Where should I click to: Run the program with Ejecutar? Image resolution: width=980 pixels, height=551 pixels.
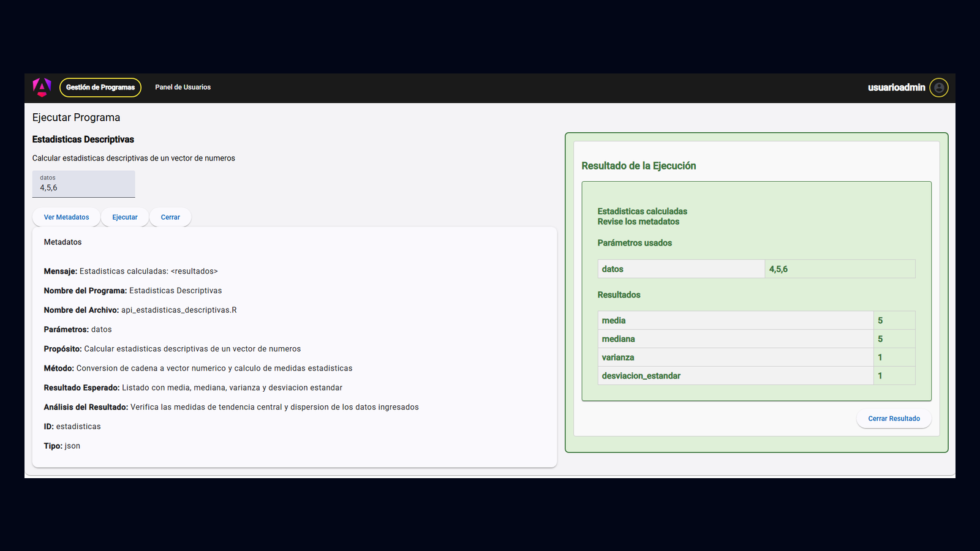click(125, 217)
